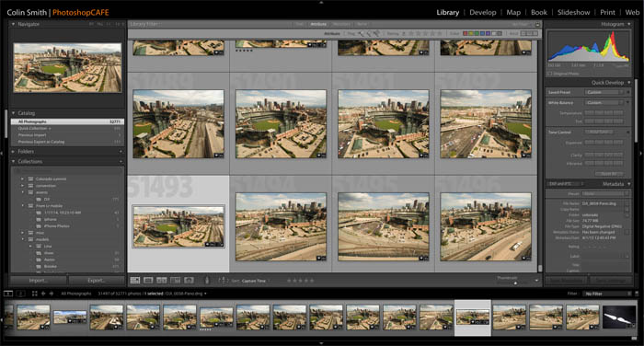Filter by blue color label
The width and height of the screenshot is (644, 346).
(482, 34)
